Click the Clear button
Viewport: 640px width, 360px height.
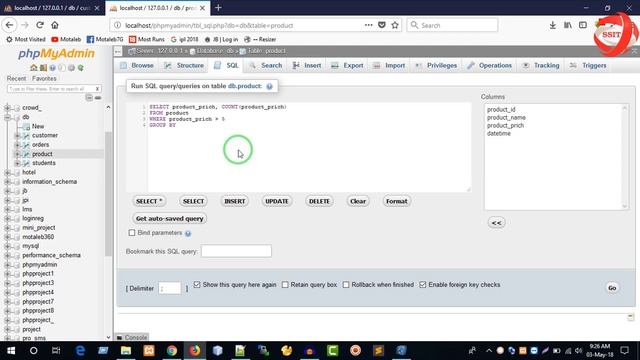coord(358,201)
